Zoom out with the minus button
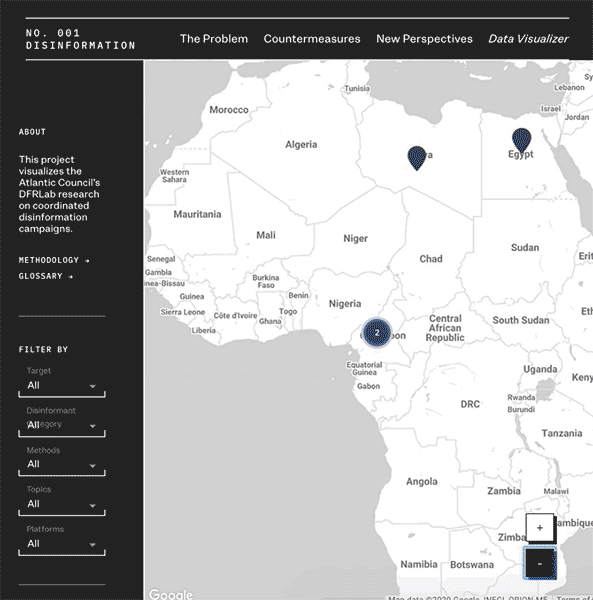 pos(539,563)
